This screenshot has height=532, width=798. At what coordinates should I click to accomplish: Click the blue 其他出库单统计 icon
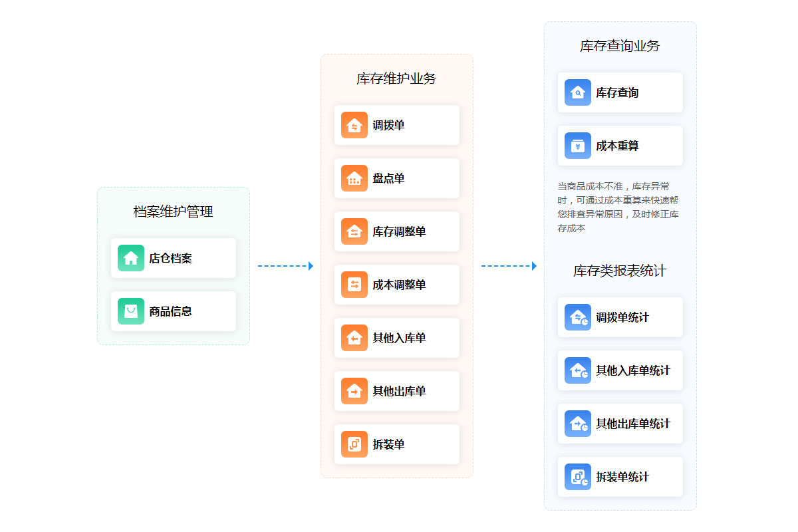(x=578, y=424)
